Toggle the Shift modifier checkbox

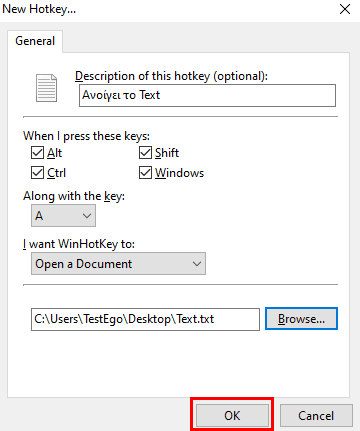click(145, 153)
